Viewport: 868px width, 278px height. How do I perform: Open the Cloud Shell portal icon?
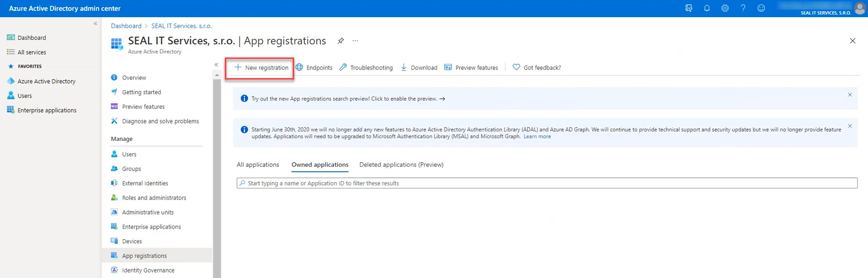(688, 8)
